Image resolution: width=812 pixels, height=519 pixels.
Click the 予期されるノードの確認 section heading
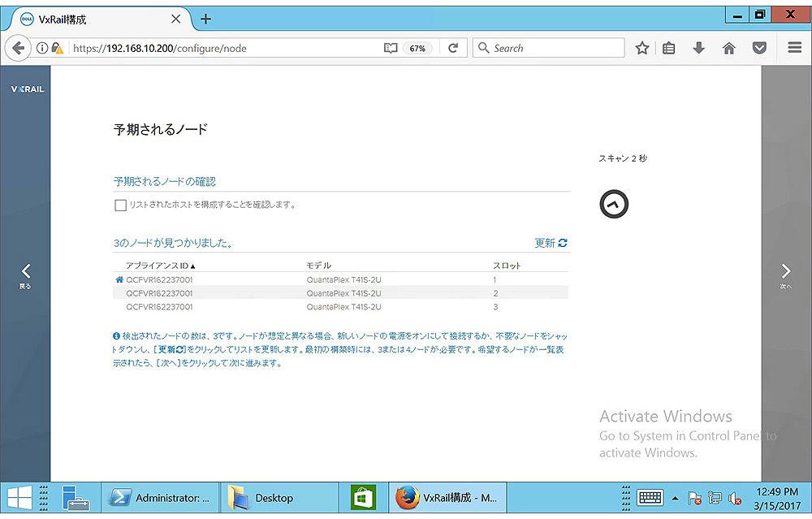point(165,182)
